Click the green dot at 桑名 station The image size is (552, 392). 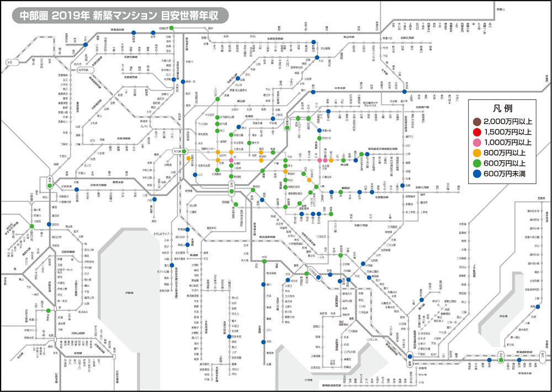(x=50, y=185)
